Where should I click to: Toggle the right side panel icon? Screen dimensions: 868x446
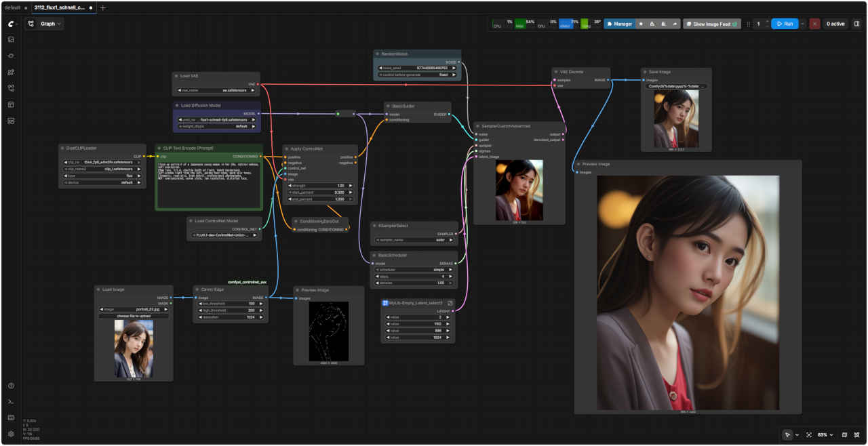(856, 24)
